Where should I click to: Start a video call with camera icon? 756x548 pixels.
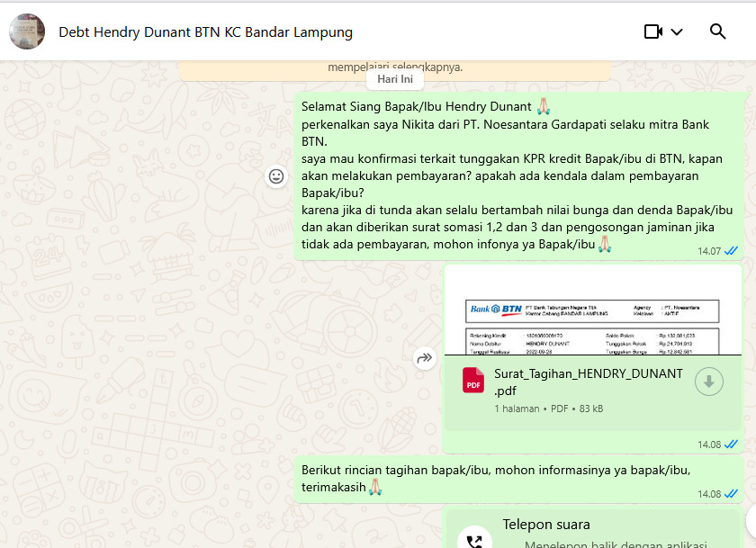(x=653, y=31)
